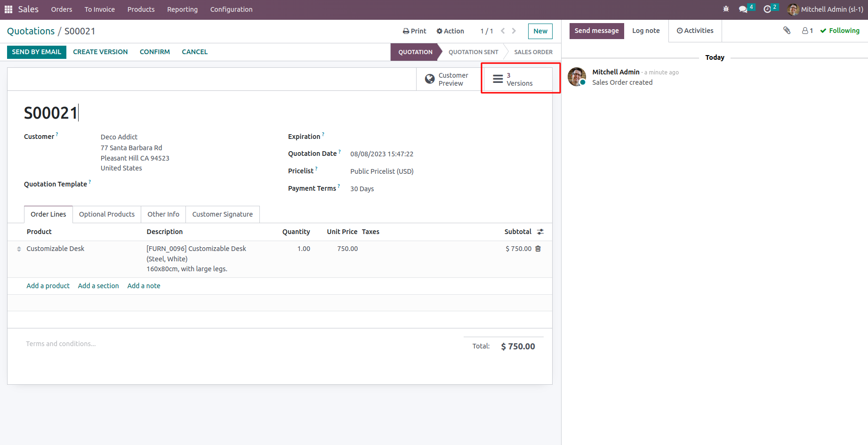Click the debug bug icon in top bar
The width and height of the screenshot is (868, 445).
click(x=726, y=9)
